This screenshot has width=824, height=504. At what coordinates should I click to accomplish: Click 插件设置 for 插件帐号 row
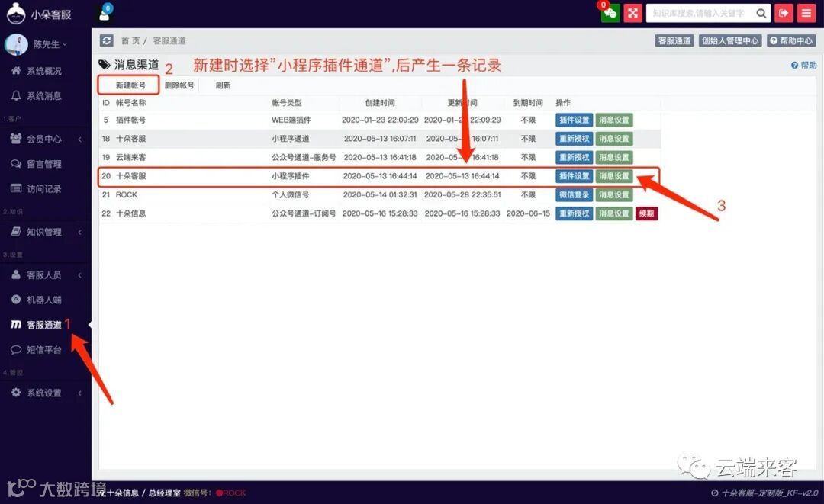coord(574,120)
